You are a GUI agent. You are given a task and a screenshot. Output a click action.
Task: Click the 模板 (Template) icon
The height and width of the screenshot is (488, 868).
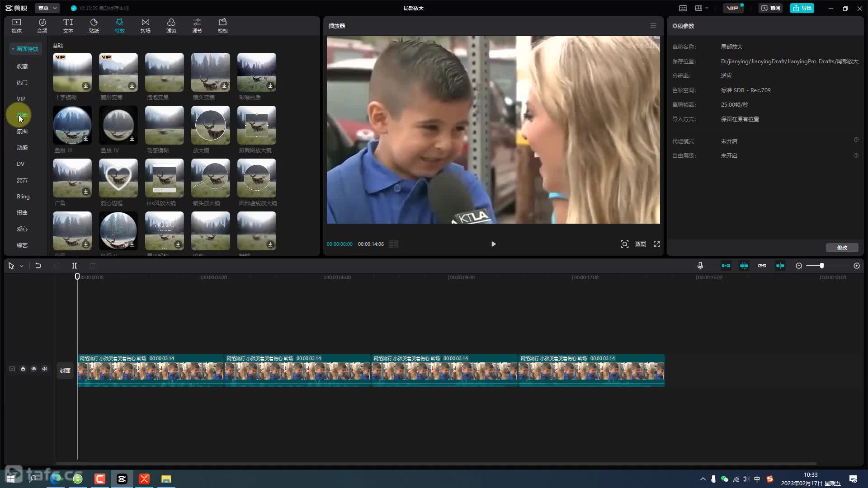(x=223, y=22)
